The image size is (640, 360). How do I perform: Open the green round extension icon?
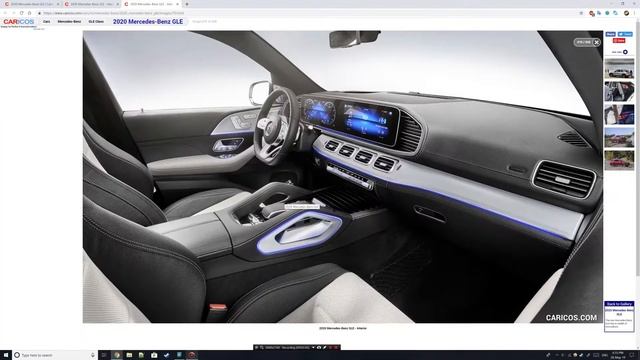coord(607,13)
